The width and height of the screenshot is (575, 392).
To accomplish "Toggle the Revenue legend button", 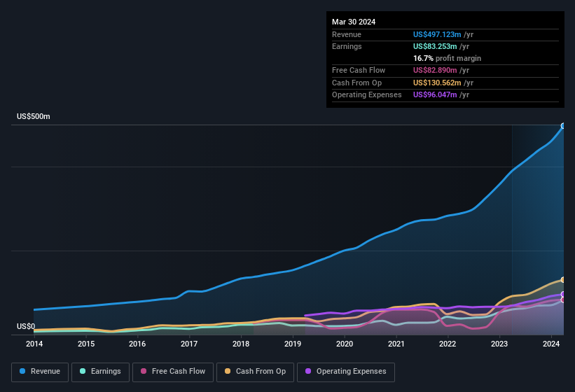I will click(x=40, y=372).
